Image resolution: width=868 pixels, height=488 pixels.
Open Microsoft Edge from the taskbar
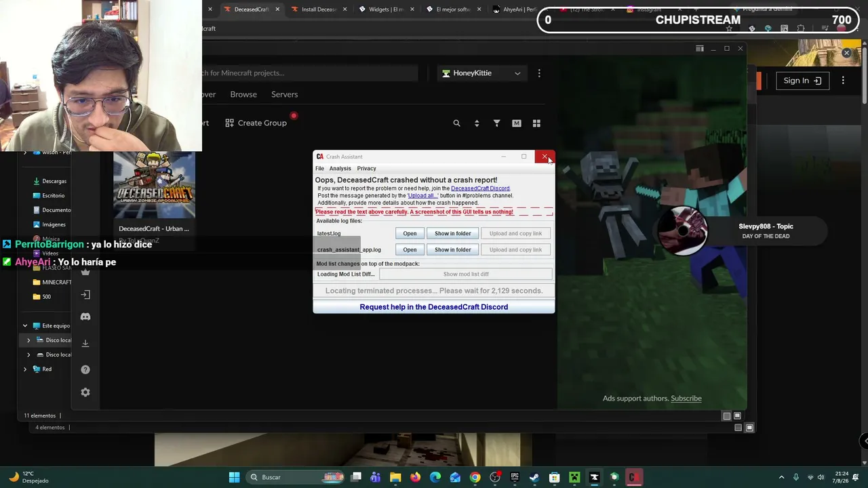coord(435,477)
